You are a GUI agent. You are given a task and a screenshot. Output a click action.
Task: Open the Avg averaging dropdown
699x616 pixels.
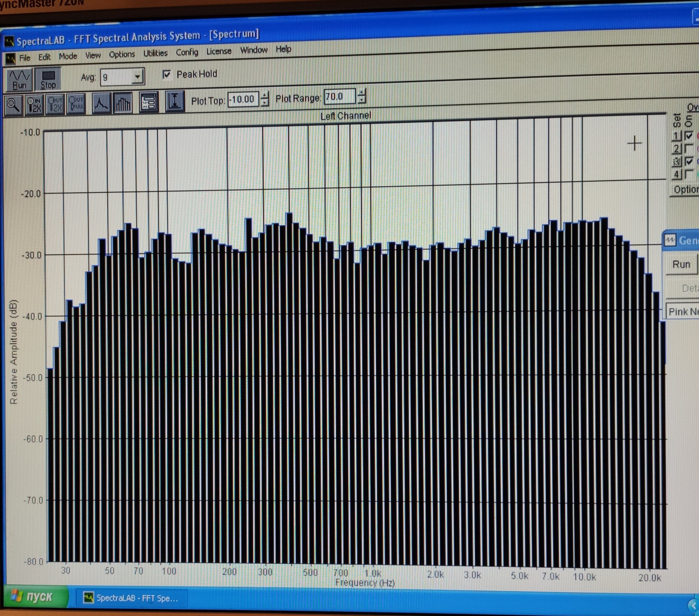138,77
